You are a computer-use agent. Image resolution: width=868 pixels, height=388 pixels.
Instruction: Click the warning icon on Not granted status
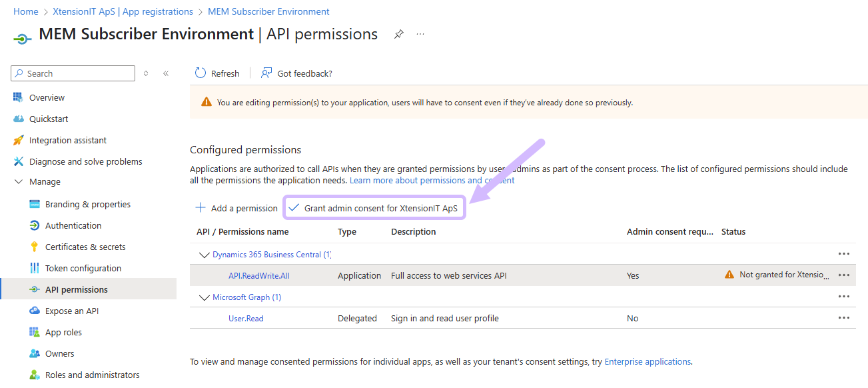[x=729, y=275]
